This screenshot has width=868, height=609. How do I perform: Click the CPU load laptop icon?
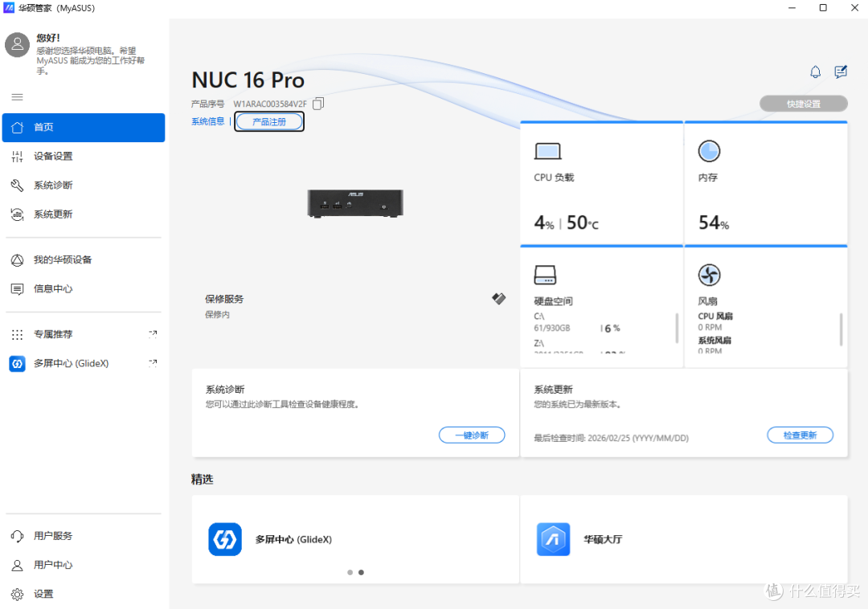coord(547,151)
